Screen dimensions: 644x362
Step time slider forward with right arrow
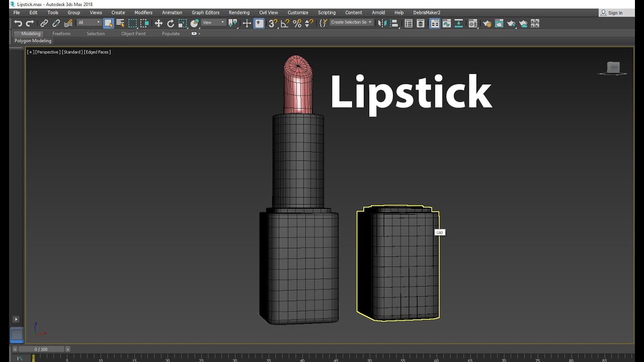(x=67, y=349)
